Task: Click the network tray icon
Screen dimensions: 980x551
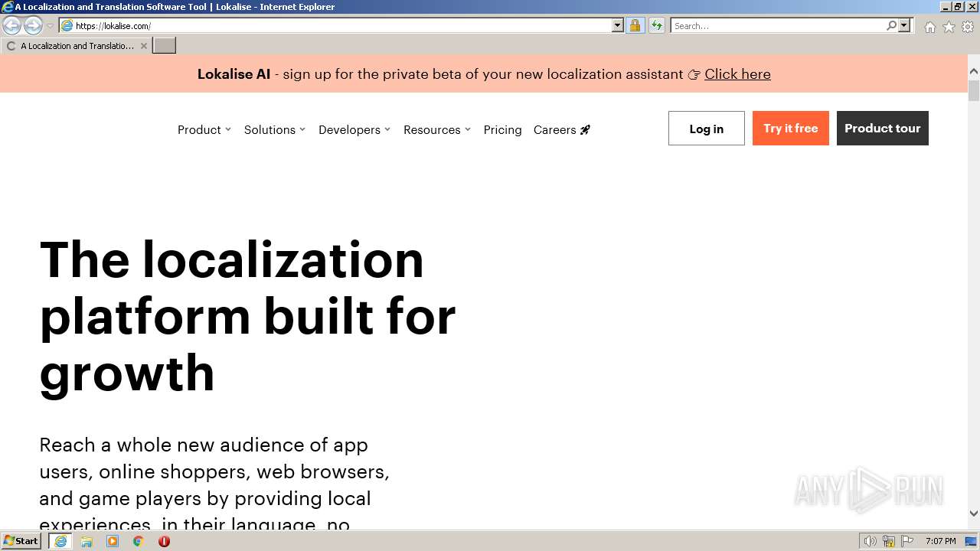Action: [x=889, y=541]
